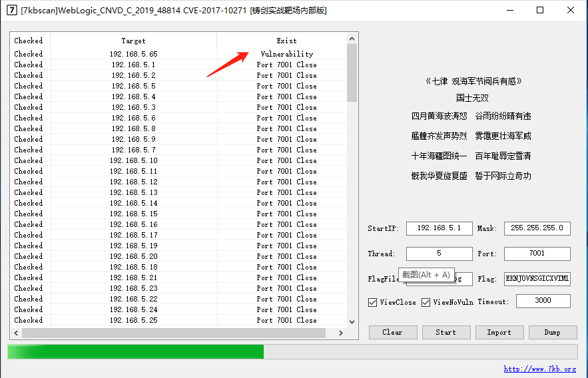
Task: Sort by the Exist column header
Action: point(282,41)
